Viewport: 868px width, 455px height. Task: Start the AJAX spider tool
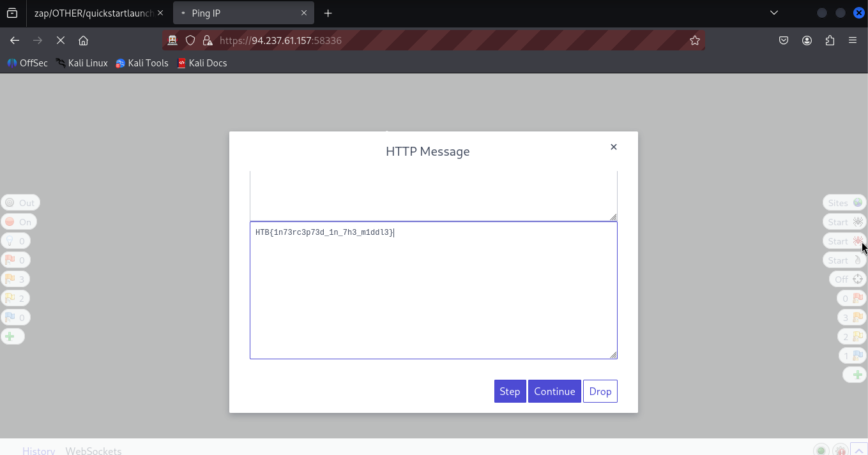point(844,241)
